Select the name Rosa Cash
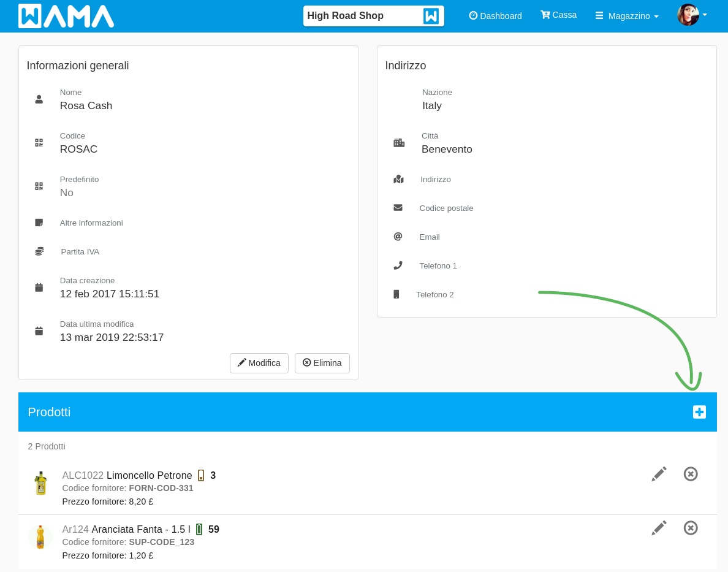The height and width of the screenshot is (572, 728). (x=86, y=105)
